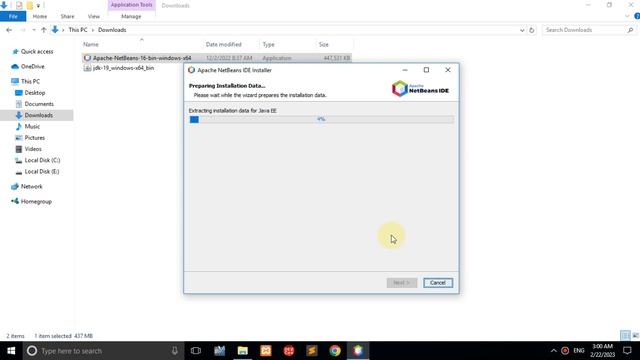Screen dimensions: 640x360
Task: Open the ENG language indicator
Action: [579, 351]
